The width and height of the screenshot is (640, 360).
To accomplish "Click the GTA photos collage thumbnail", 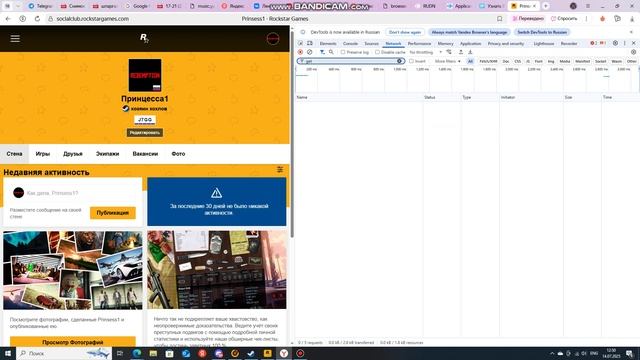I will (73, 270).
